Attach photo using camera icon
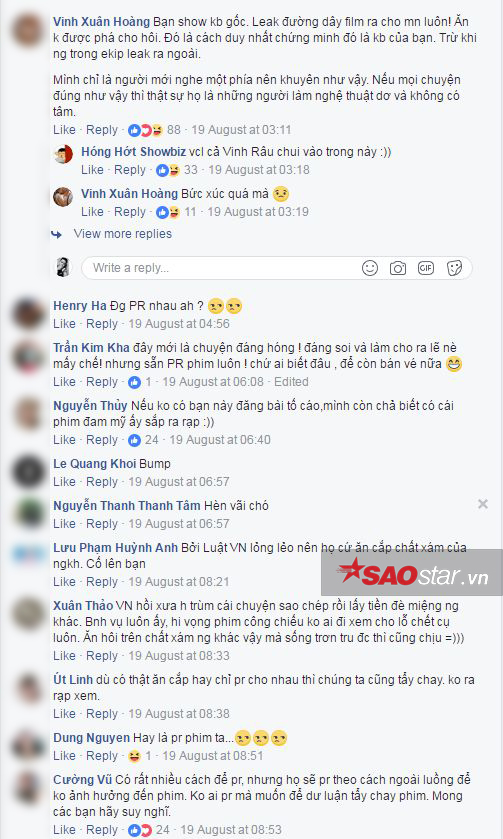503x839 pixels. point(398,268)
